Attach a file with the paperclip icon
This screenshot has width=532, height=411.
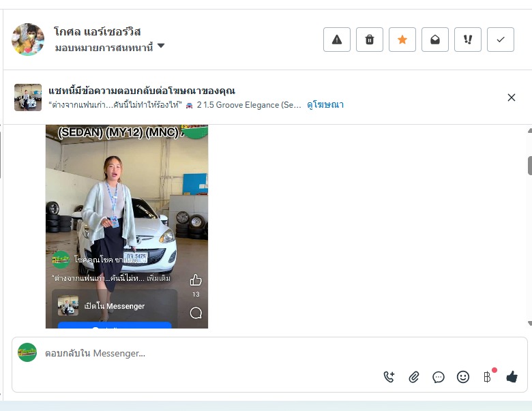coord(413,377)
